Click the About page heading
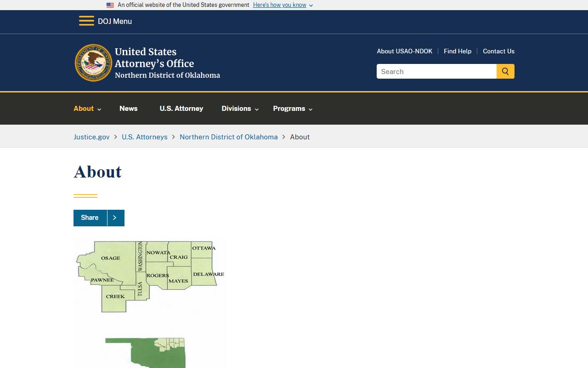The image size is (588, 368). pyautogui.click(x=98, y=172)
